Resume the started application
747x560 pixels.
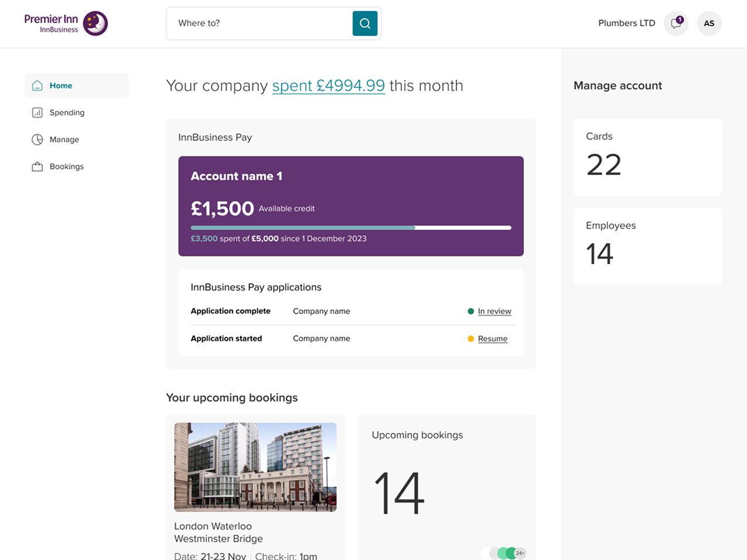[x=492, y=339]
